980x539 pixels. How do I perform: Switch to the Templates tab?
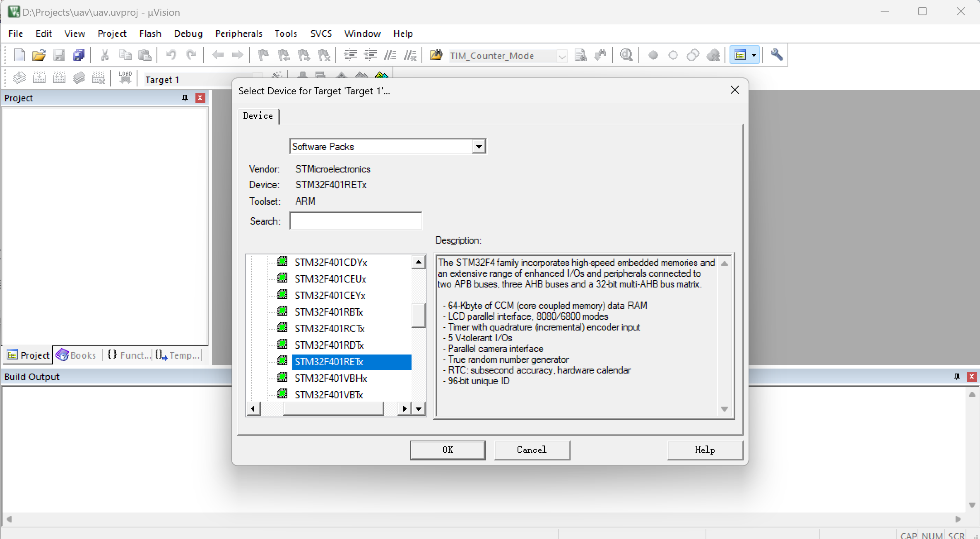[x=177, y=355]
